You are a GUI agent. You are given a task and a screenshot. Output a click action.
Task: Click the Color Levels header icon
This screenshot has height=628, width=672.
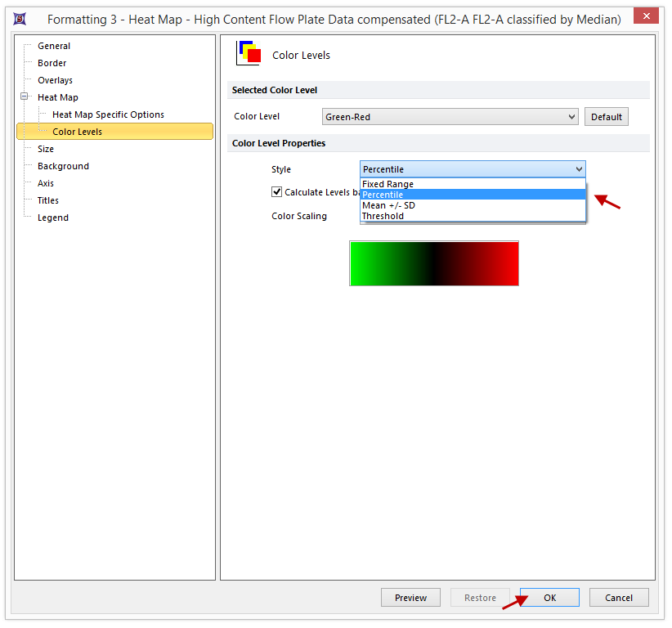pos(249,53)
